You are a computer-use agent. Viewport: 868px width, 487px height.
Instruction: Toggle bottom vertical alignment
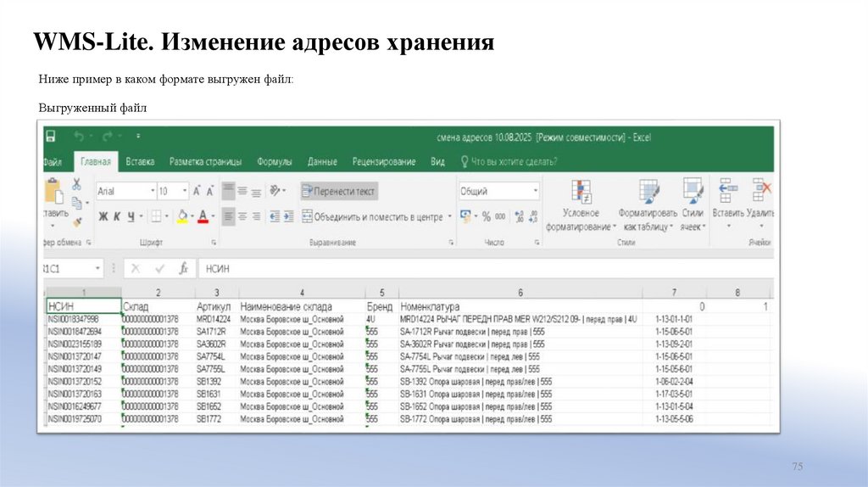click(256, 193)
